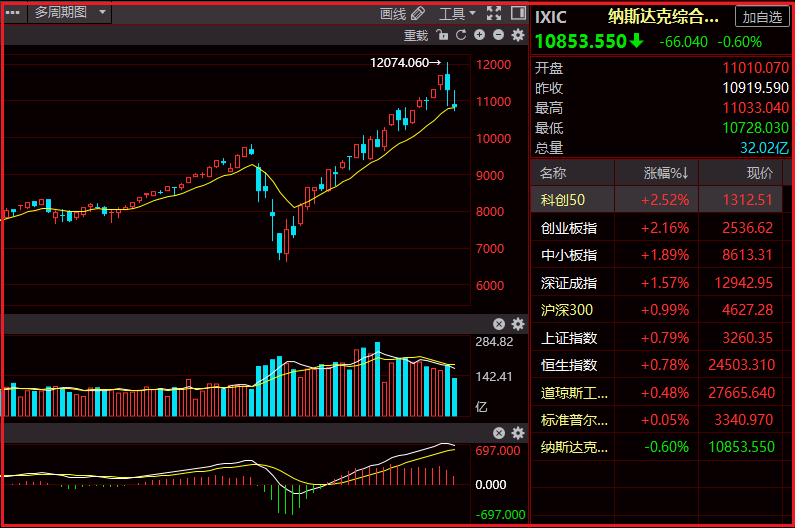Zoom in the chart with plus icon

[x=479, y=34]
